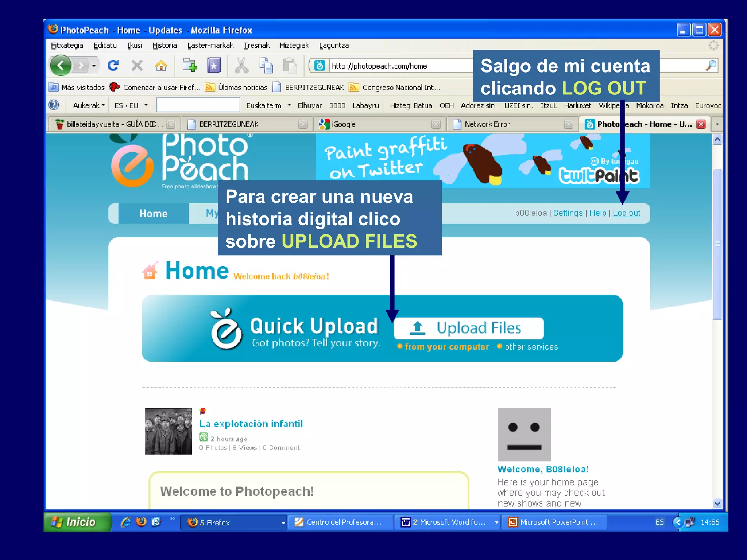Select the Home navigation tab
Image resolution: width=747 pixels, height=560 pixels.
tap(153, 214)
